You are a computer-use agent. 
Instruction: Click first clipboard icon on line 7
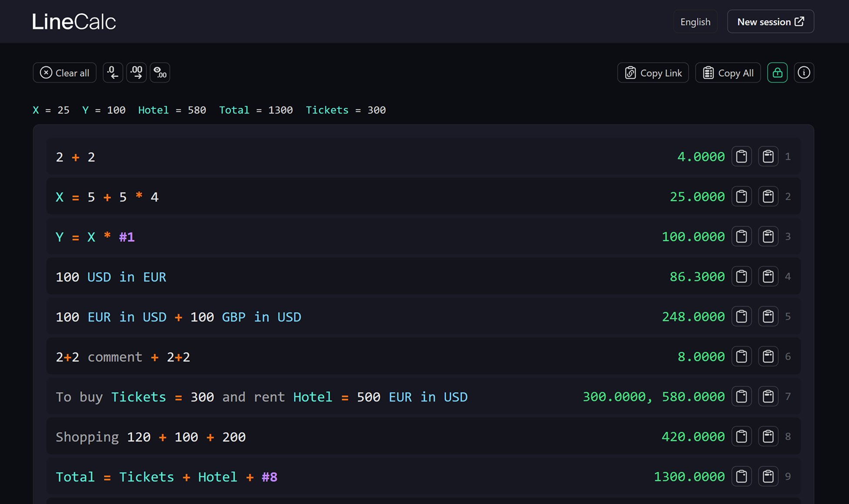pyautogui.click(x=742, y=396)
